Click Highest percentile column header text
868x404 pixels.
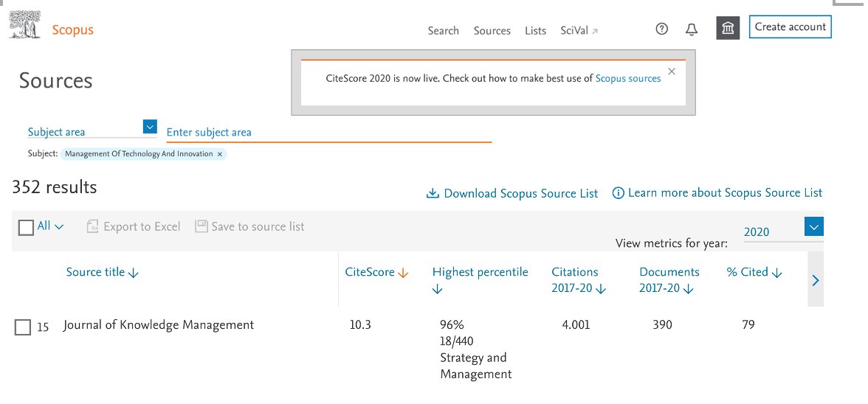[480, 272]
